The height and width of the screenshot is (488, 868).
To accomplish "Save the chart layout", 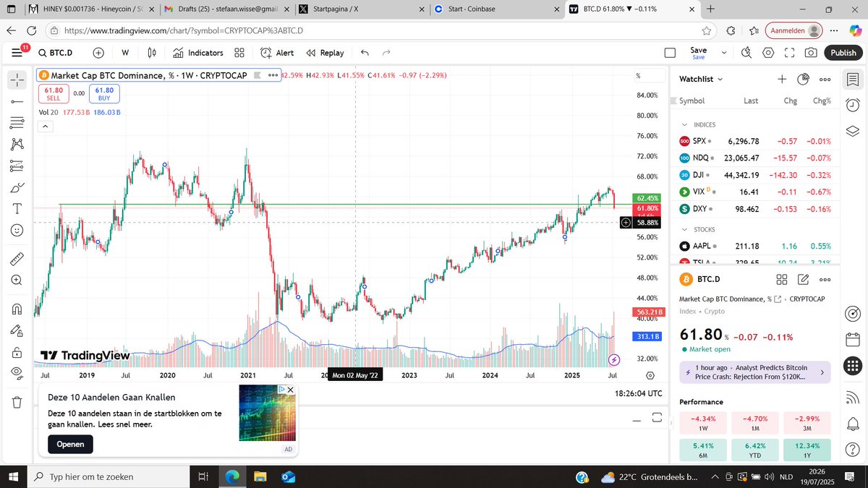I will click(699, 53).
